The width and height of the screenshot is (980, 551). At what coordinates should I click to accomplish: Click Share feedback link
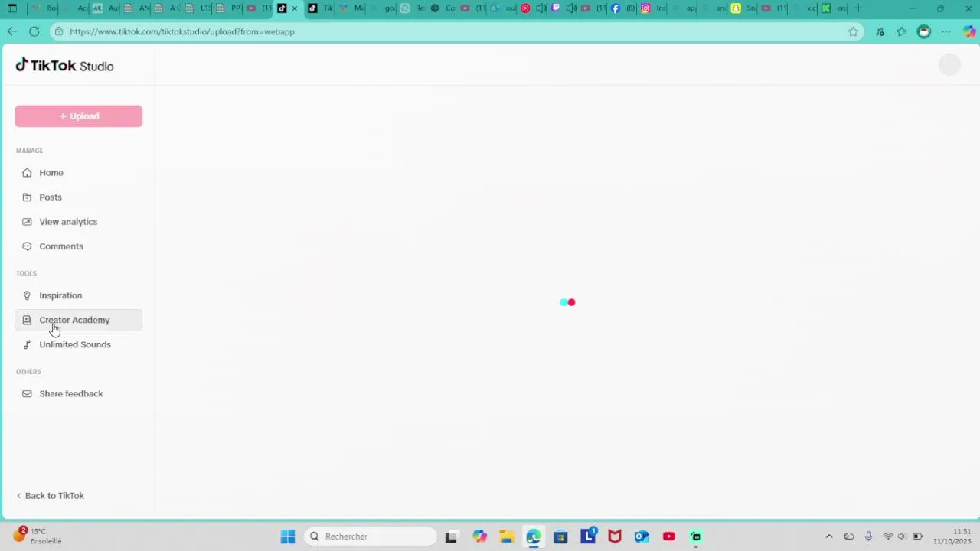(x=78, y=393)
